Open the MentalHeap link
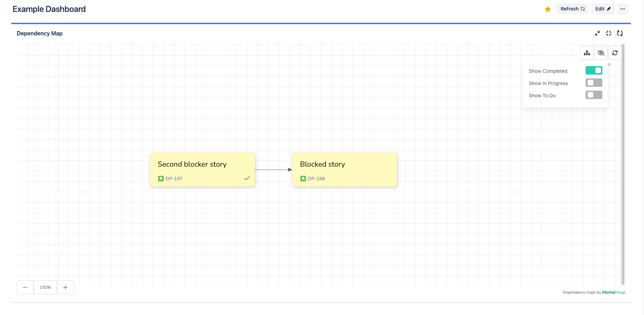644x315 pixels. pos(614,292)
